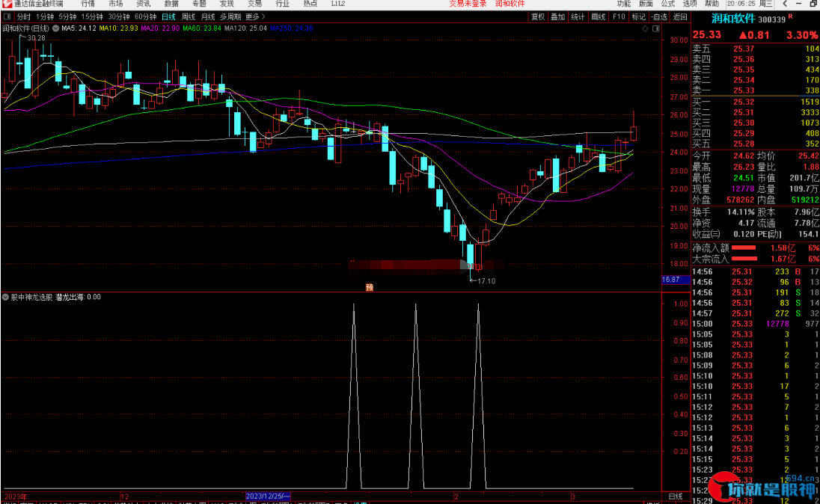The image size is (820, 504).
Task: Select the 日线 daily tab
Action: 168,16
